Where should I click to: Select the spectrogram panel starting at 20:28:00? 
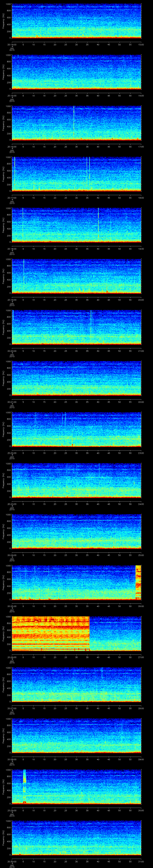76,736
